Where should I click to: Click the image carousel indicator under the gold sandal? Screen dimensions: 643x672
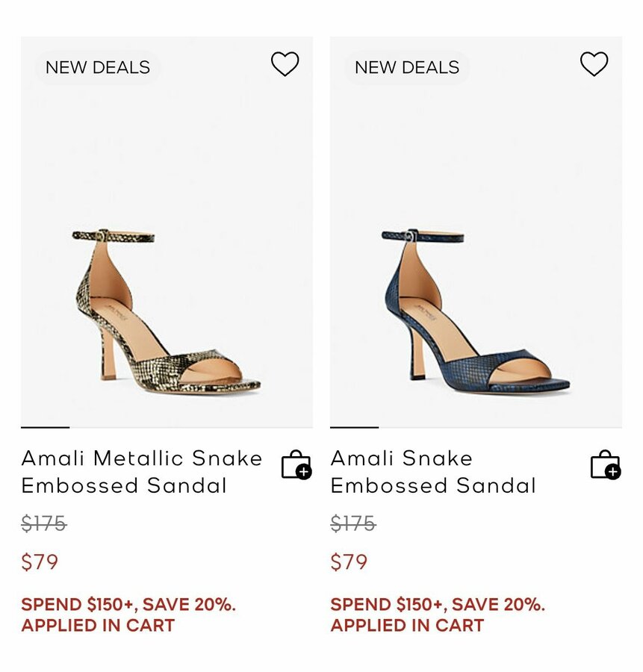pos(45,427)
